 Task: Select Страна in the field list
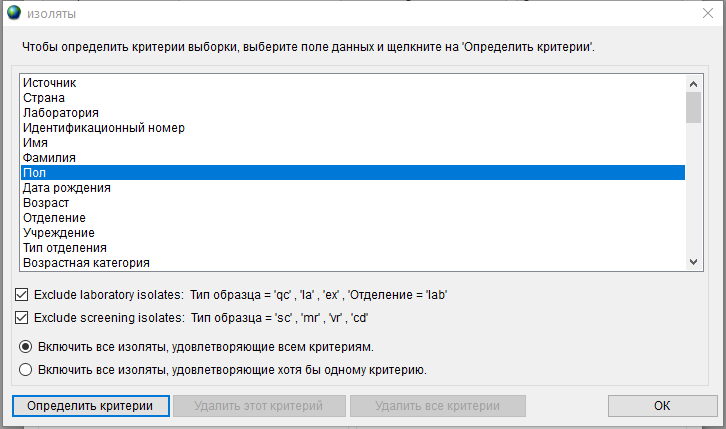(x=353, y=98)
